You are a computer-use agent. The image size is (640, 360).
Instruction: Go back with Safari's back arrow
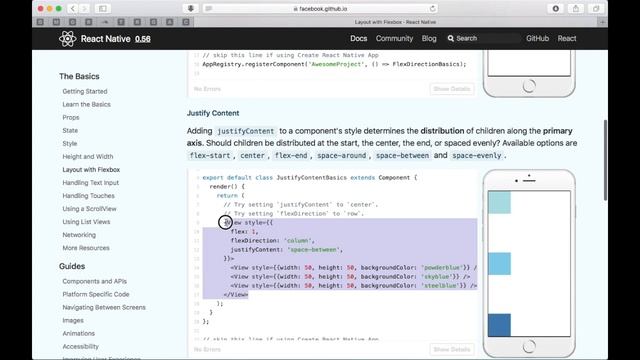[x=73, y=9]
